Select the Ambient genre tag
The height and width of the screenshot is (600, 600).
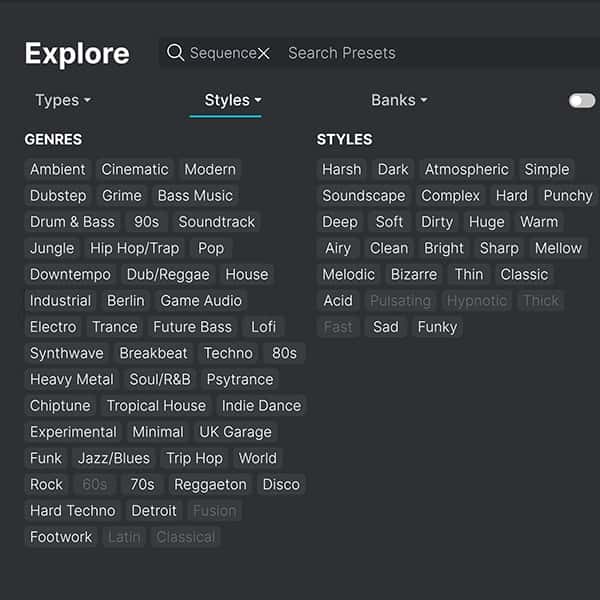pyautogui.click(x=58, y=169)
